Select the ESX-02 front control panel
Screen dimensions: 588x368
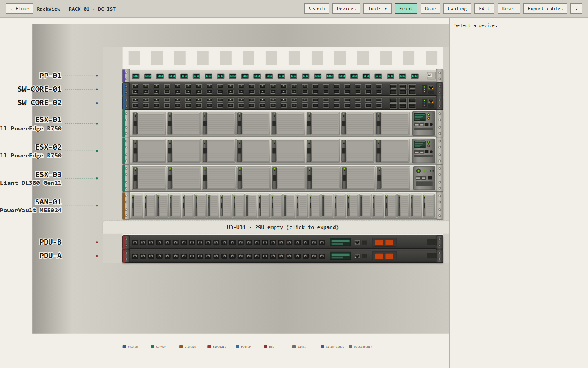(x=424, y=151)
